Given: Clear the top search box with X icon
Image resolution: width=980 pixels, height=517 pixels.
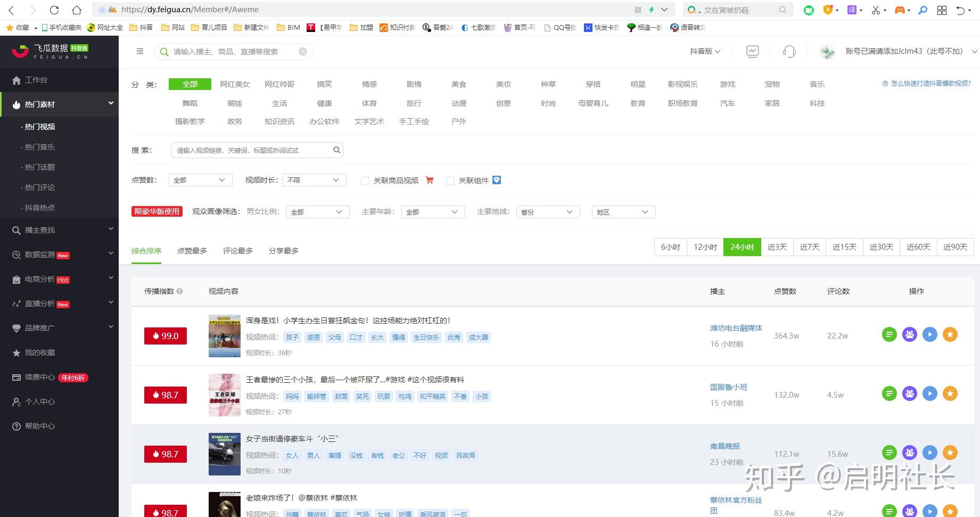Looking at the screenshot, I should [303, 52].
